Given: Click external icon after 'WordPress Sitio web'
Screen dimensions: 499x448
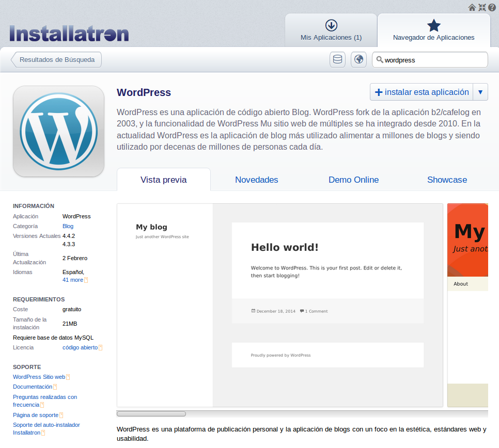Looking at the screenshot, I should coord(68,377).
